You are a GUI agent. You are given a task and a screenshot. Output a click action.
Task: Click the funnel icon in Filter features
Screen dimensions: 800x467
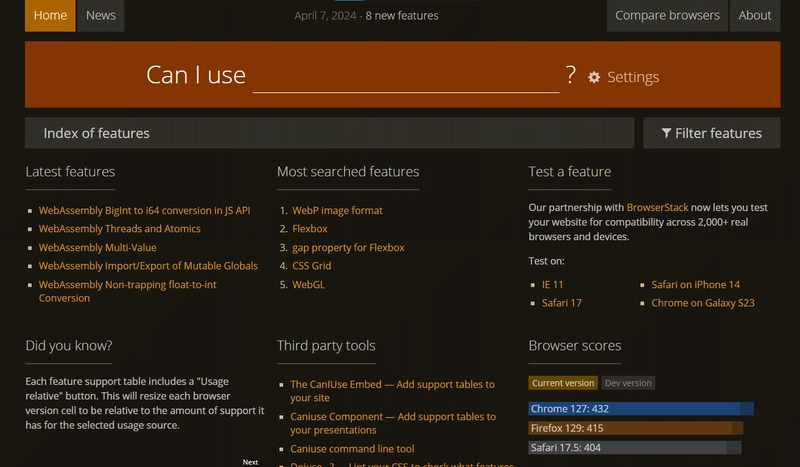tap(666, 133)
